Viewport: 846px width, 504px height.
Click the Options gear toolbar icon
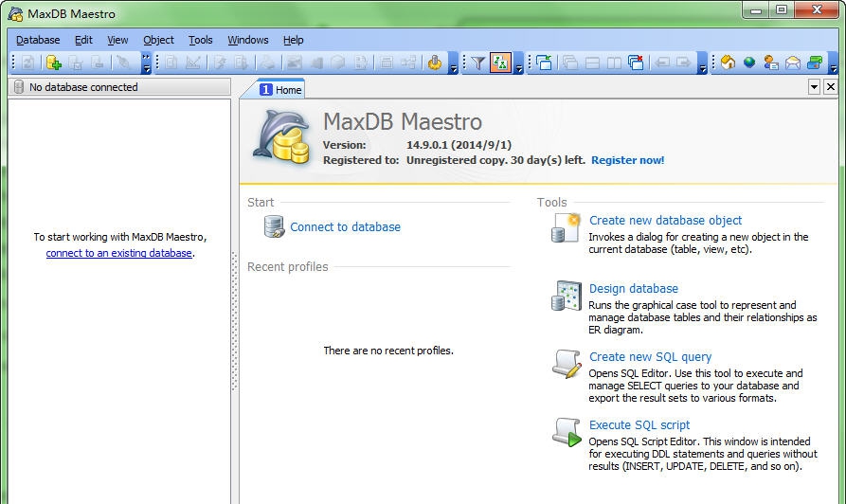434,63
